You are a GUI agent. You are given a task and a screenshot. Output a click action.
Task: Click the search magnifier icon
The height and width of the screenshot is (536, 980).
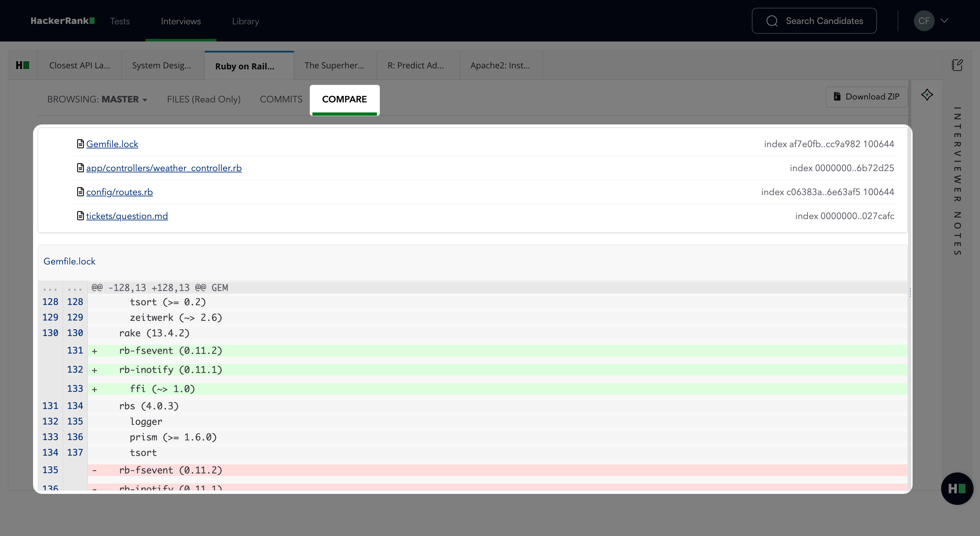[x=772, y=21]
